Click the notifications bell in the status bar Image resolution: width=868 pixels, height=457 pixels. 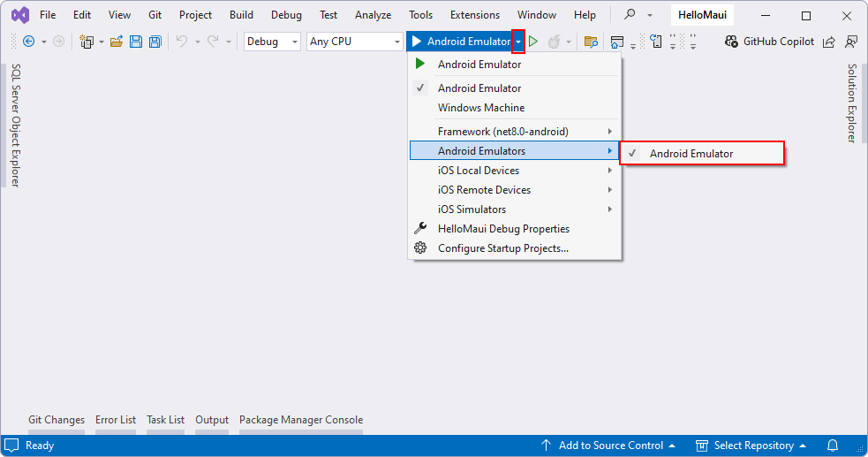tap(833, 446)
